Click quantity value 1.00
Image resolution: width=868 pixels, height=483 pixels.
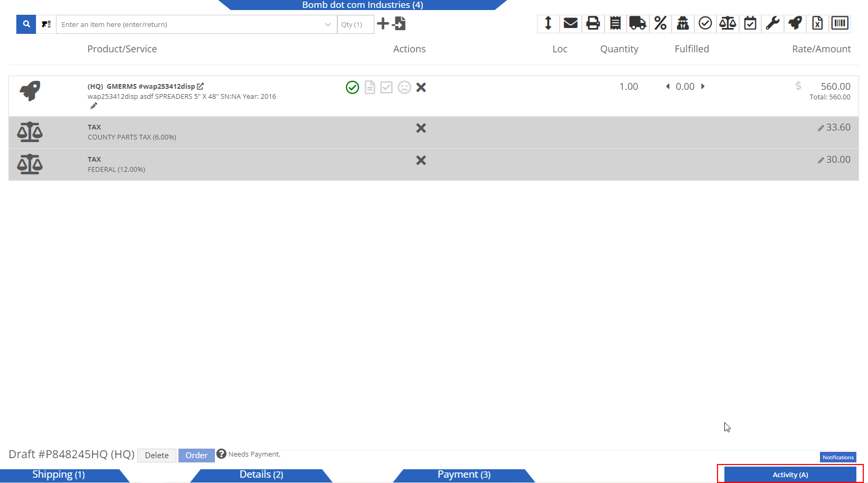(x=628, y=86)
